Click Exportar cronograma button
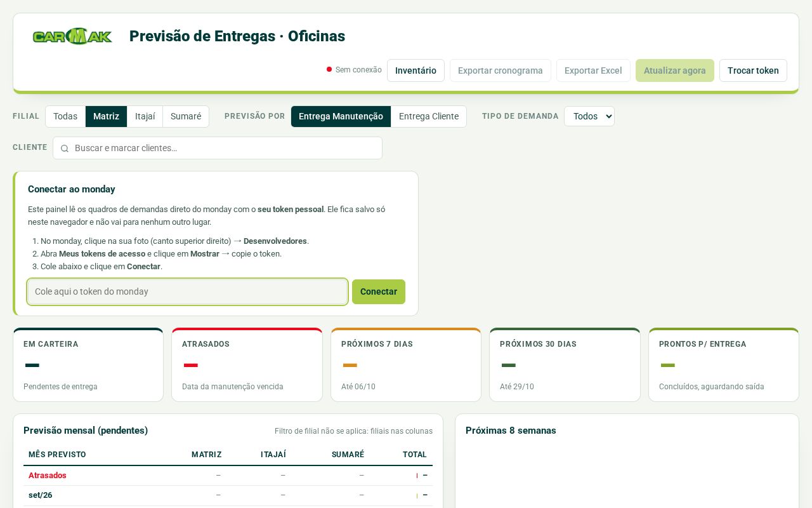This screenshot has width=812, height=508. 501,70
